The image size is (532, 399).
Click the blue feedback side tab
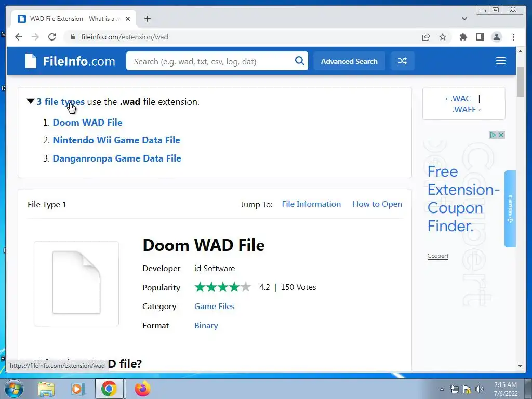(x=510, y=209)
